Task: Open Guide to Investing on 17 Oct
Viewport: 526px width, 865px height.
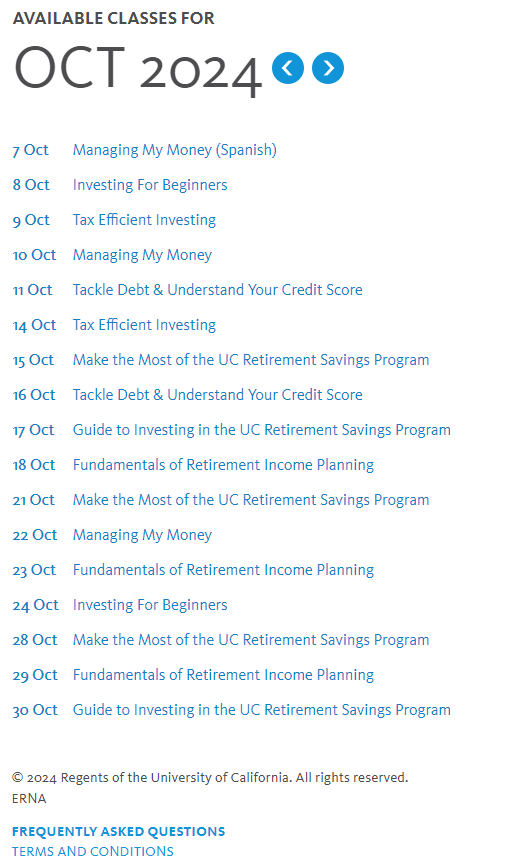Action: (x=262, y=430)
